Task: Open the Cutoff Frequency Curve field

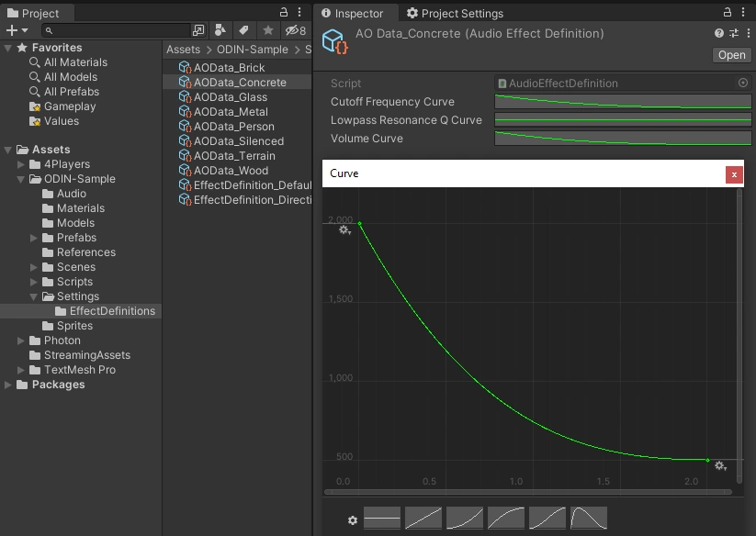Action: tap(623, 102)
